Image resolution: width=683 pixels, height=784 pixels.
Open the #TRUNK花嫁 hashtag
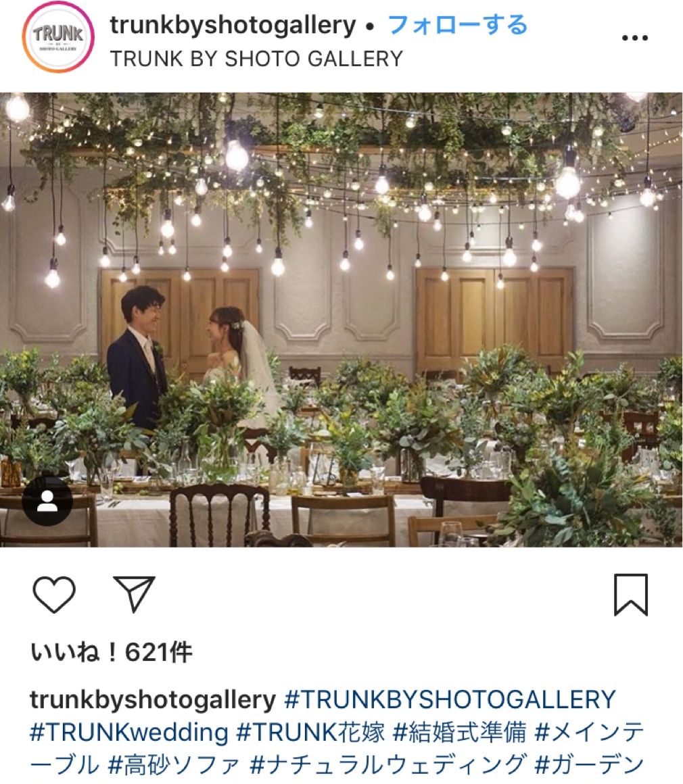[310, 733]
